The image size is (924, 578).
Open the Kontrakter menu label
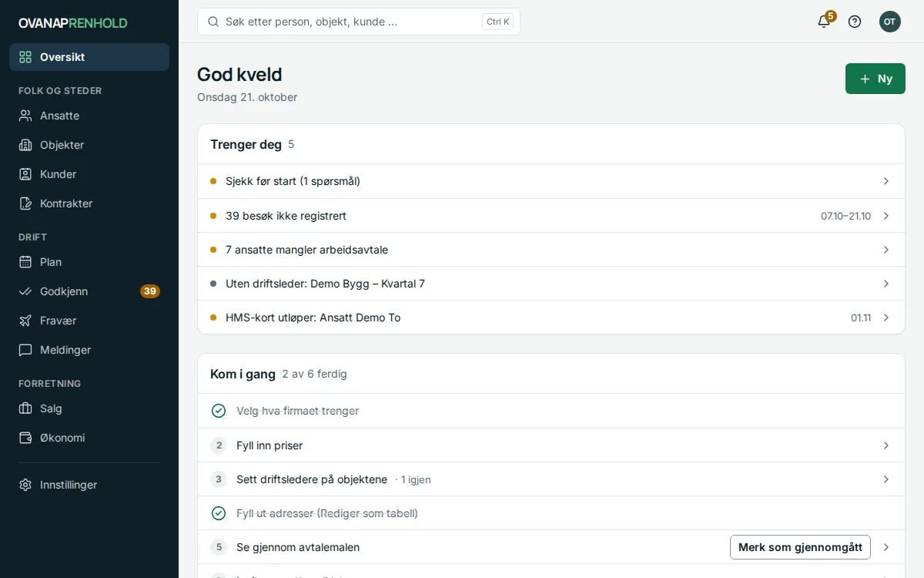click(66, 203)
